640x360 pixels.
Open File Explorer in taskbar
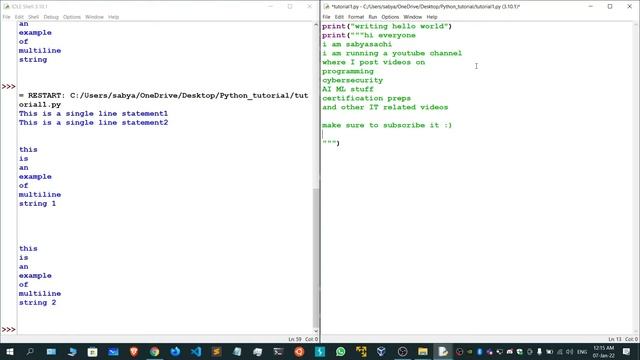pyautogui.click(x=423, y=351)
